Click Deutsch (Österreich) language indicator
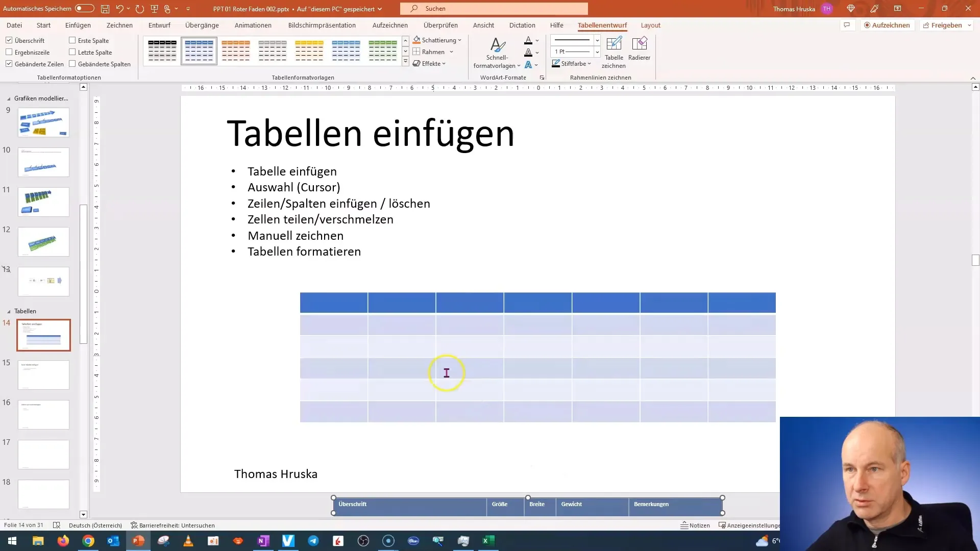 pyautogui.click(x=95, y=525)
